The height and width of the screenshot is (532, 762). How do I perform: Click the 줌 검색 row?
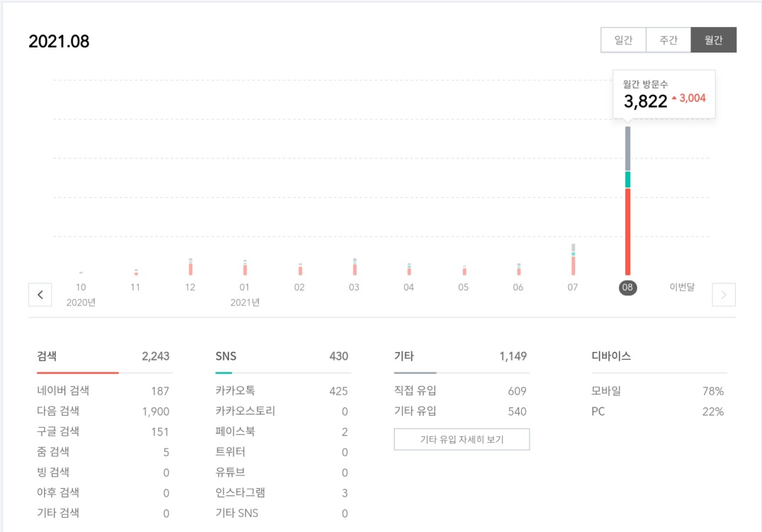[103, 452]
